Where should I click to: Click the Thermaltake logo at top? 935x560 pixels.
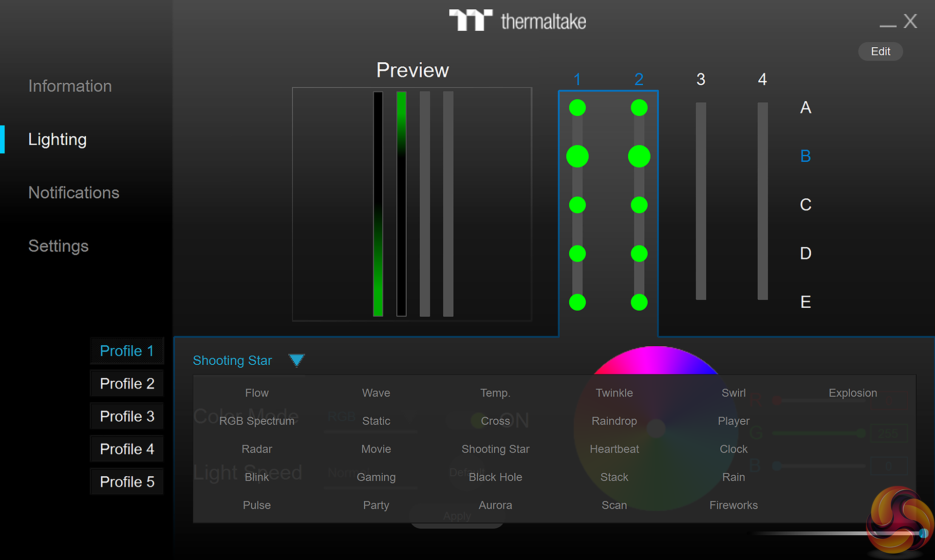tap(517, 21)
